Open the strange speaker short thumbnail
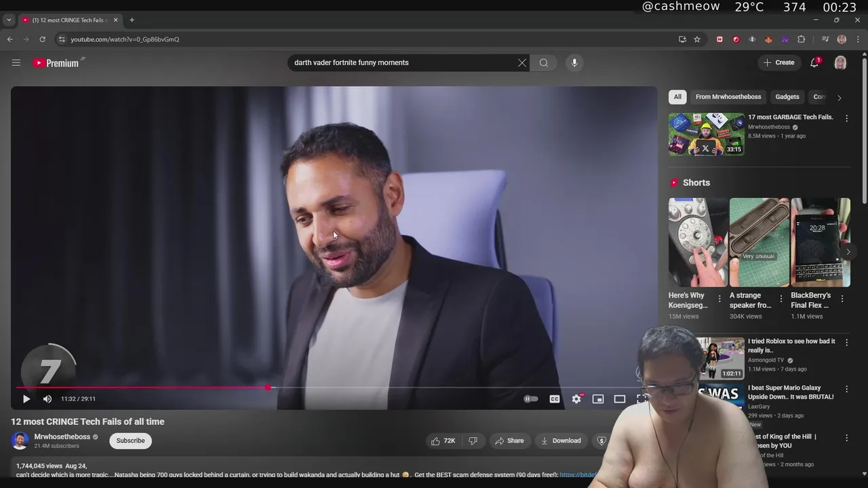This screenshot has height=488, width=868. [759, 242]
